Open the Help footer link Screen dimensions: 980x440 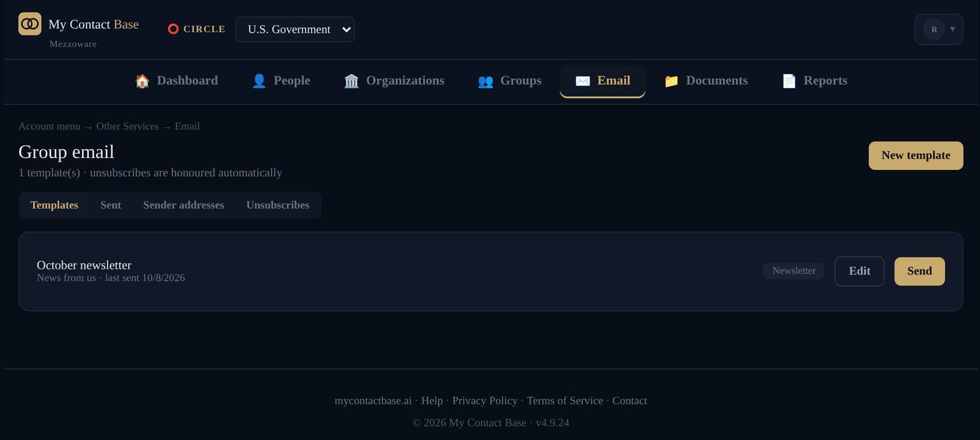click(x=432, y=401)
